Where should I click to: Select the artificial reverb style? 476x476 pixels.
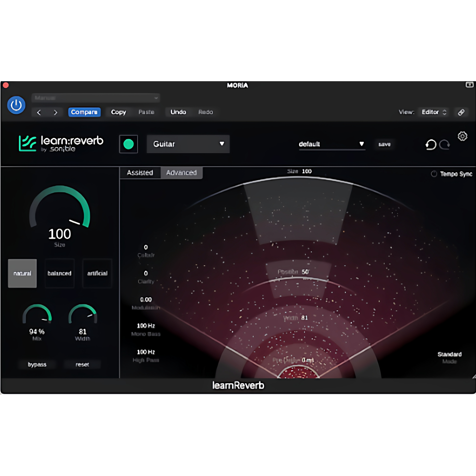97,273
